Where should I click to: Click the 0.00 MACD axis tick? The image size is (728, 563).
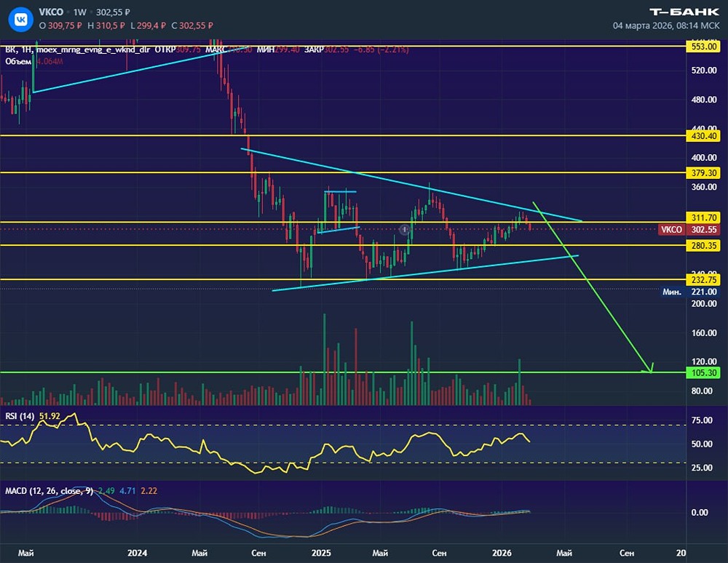[699, 513]
